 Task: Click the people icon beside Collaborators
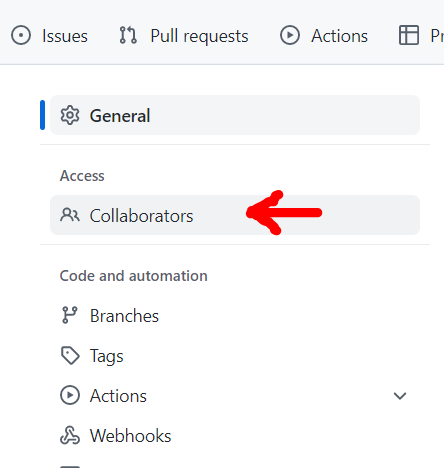(x=70, y=215)
